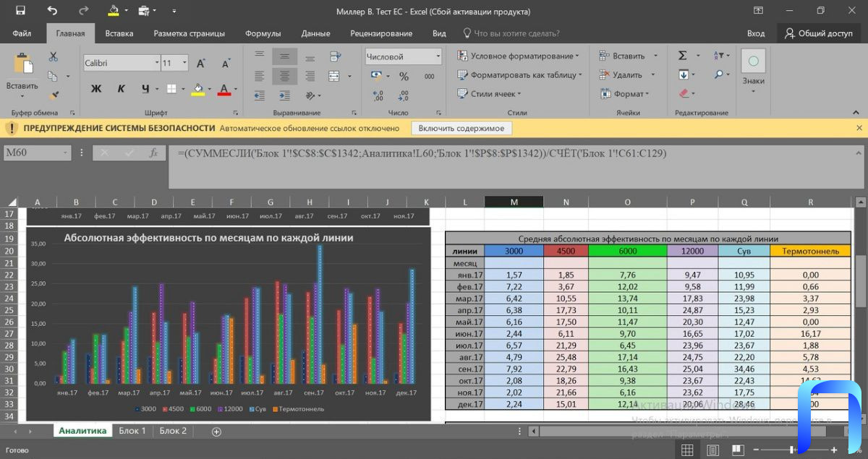Expand Стили ячеек menu
This screenshot has height=459, width=868.
(489, 93)
